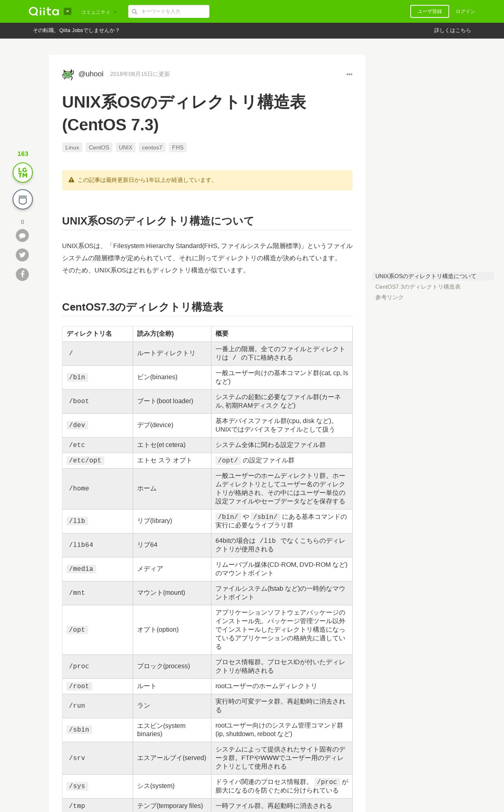The height and width of the screenshot is (812, 504).
Task: Click 読み方(全称) column header
Action: click(172, 334)
